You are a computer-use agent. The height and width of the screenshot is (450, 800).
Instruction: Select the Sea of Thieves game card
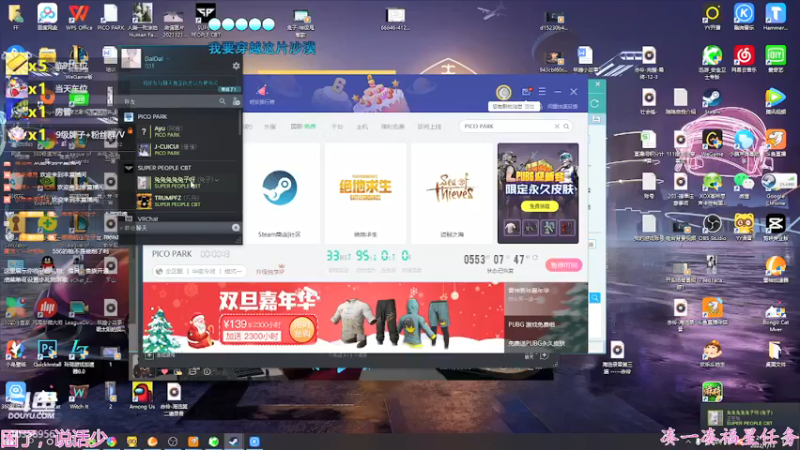452,193
